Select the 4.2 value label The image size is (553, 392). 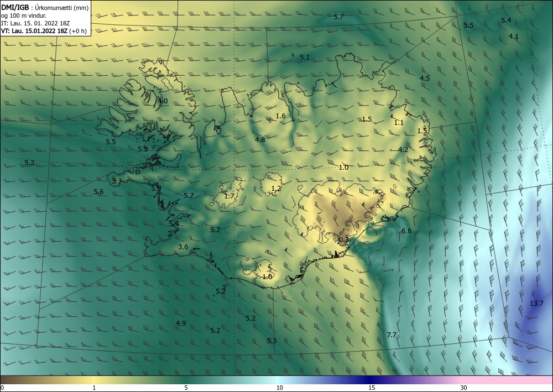(x=403, y=149)
